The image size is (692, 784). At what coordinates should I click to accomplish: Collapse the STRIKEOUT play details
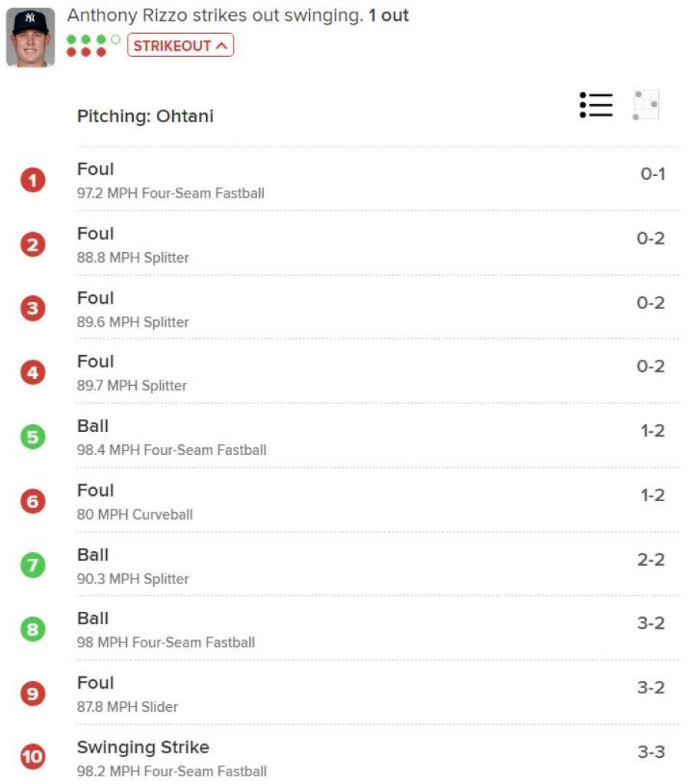click(180, 45)
